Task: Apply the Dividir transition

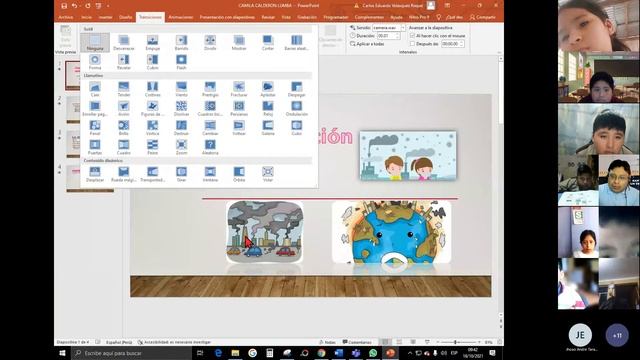Action: coord(210,42)
